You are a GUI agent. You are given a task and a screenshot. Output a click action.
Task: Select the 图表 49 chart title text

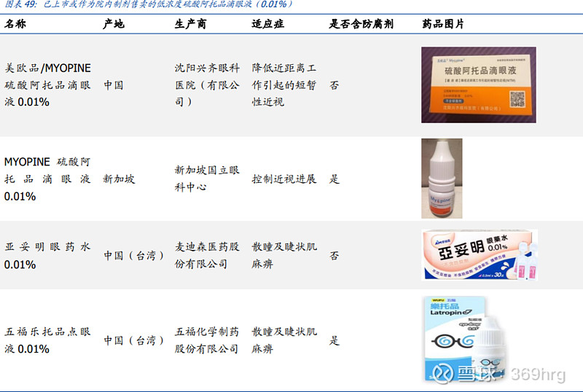coord(149,4)
